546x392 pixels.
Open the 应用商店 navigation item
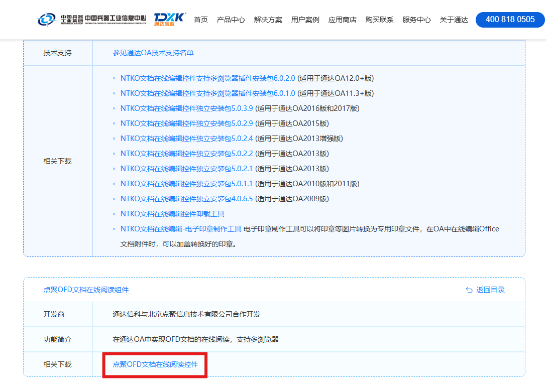click(x=342, y=20)
